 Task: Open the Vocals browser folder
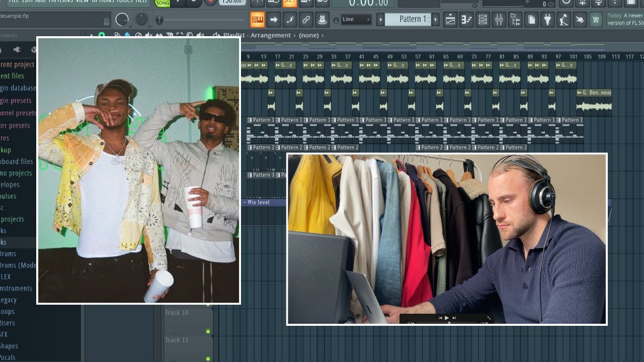(8, 357)
